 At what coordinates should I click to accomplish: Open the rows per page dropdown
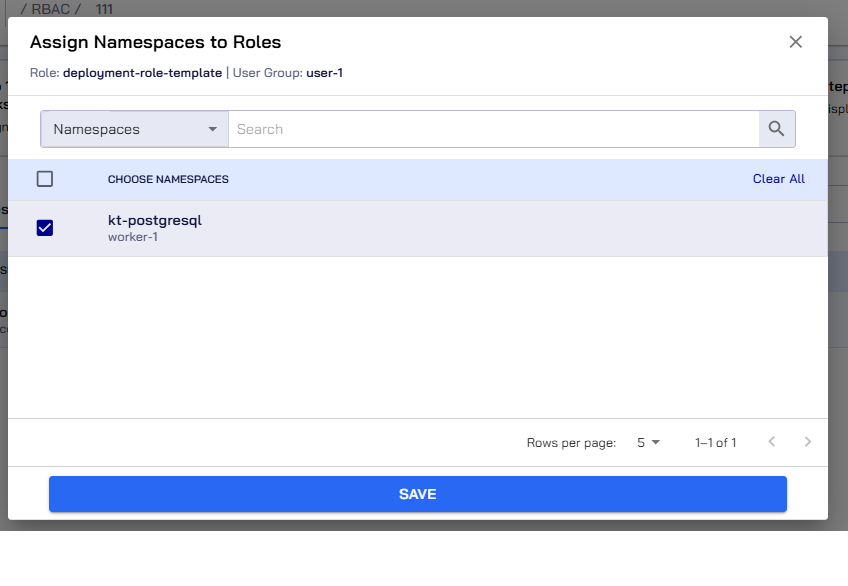click(x=648, y=443)
